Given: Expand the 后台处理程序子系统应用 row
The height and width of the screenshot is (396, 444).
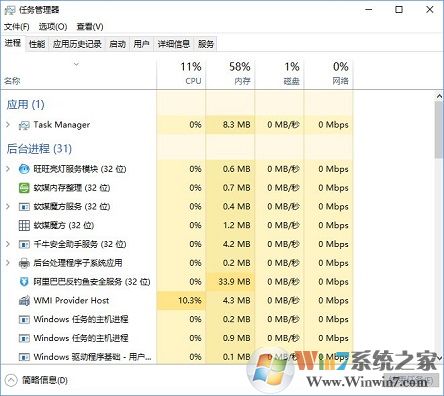Looking at the screenshot, I should (x=8, y=263).
